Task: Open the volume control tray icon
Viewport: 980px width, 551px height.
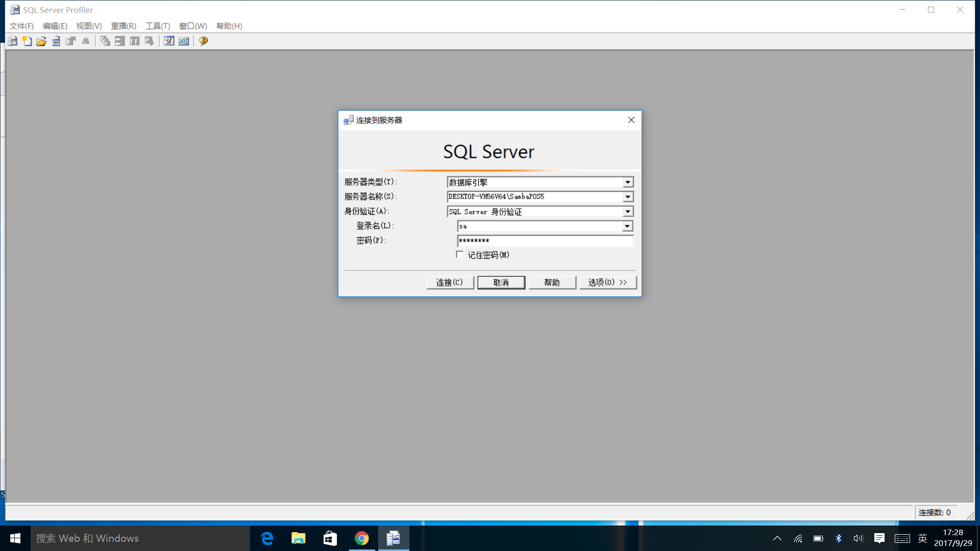Action: tap(859, 538)
